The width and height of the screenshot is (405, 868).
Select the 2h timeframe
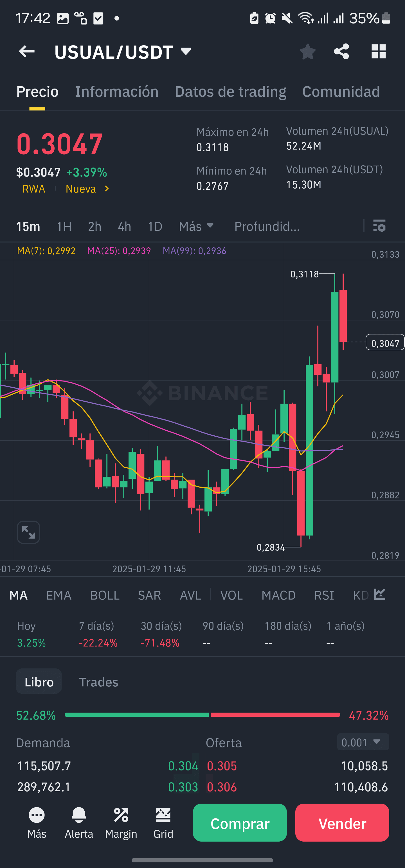pyautogui.click(x=94, y=227)
